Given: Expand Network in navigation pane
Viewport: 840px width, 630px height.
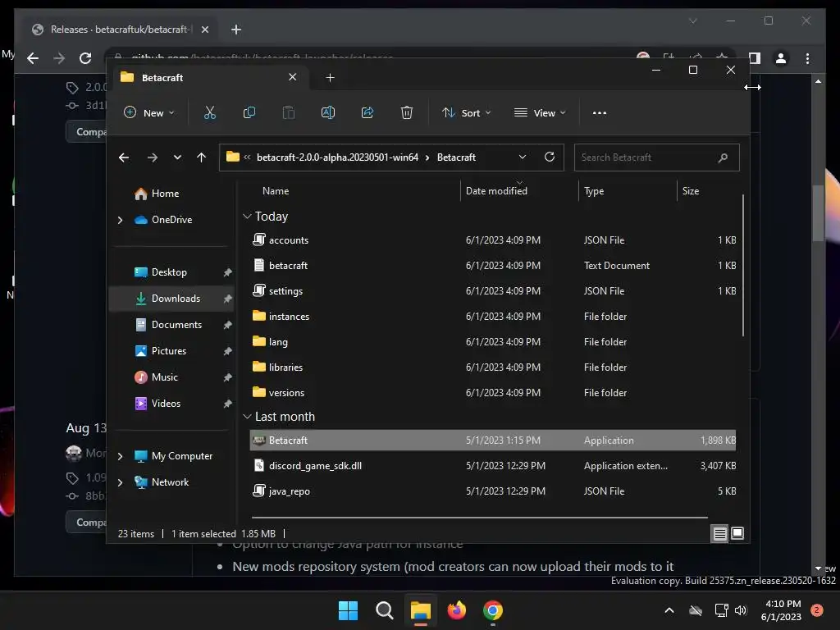Looking at the screenshot, I should [120, 482].
